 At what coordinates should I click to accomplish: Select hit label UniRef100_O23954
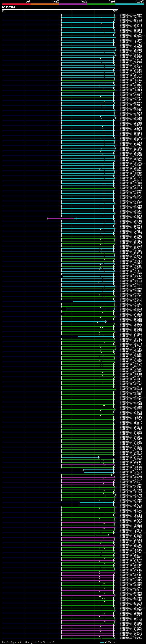coord(131,517)
